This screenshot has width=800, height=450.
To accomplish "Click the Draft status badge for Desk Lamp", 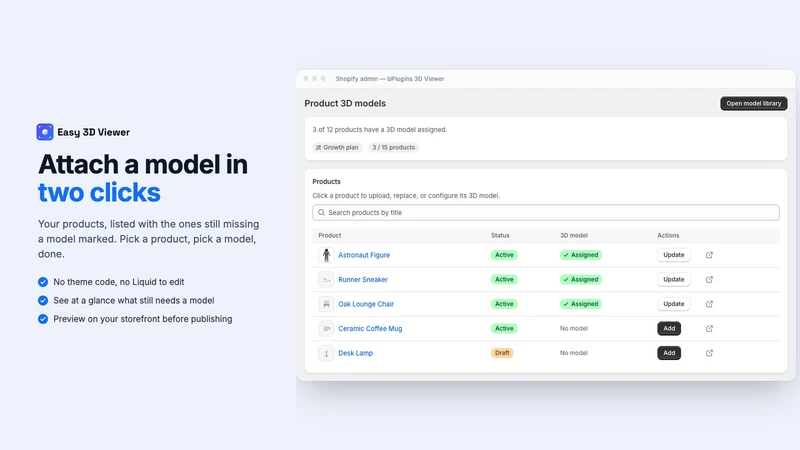I will pos(502,353).
